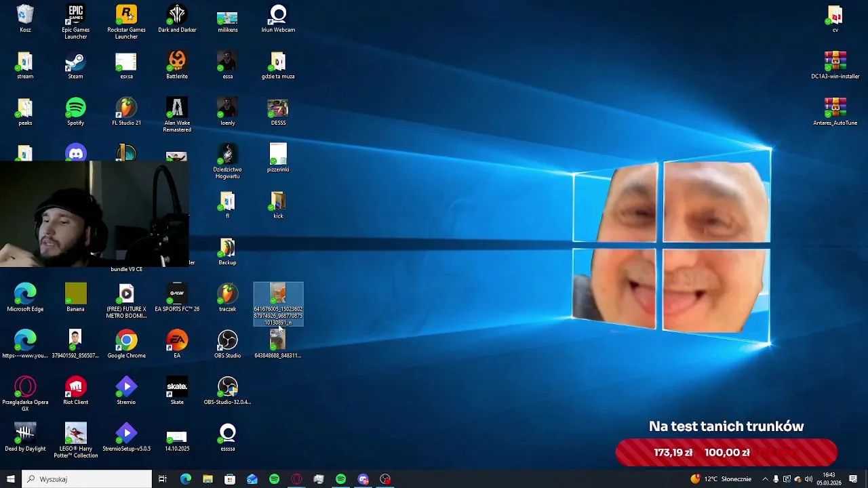Select LEGO Harry Potter Collection icon
Viewport: 868px width, 488px height.
(x=75, y=441)
